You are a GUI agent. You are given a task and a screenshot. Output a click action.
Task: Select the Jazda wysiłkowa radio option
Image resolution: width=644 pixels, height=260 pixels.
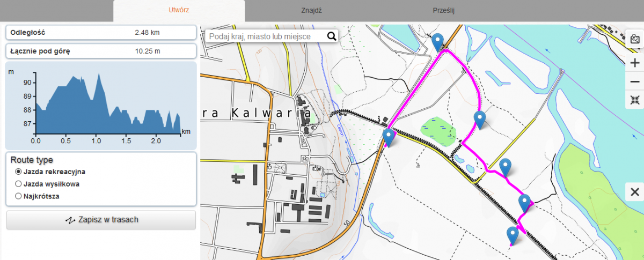(19, 184)
